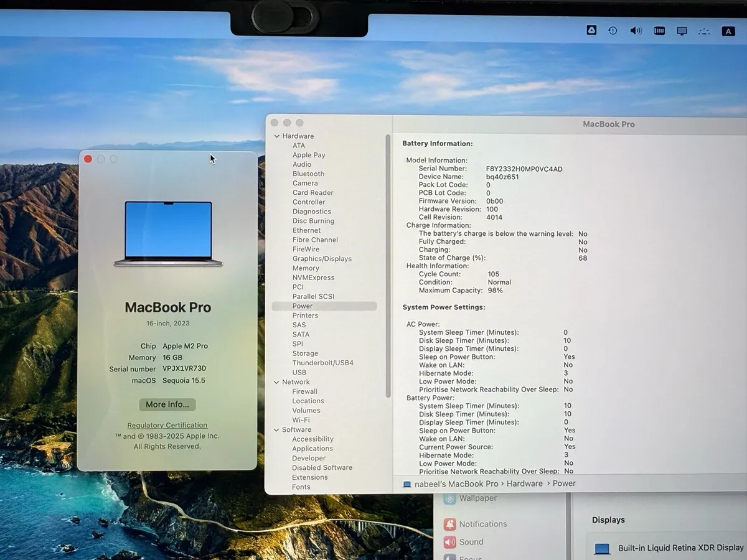Viewport: 747px width, 560px height.
Task: Select Firewall under Network
Action: click(x=305, y=391)
